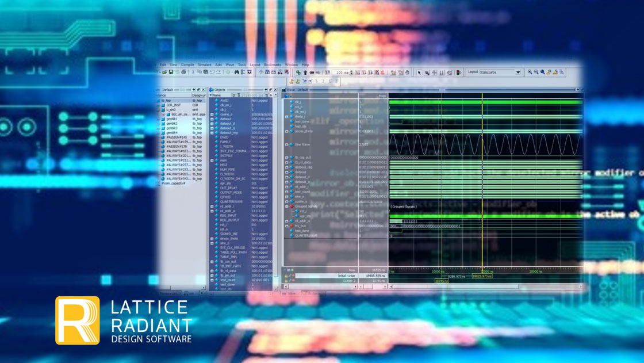
Task: Collapse the Grouped Signals tree in Wave
Action: (x=287, y=207)
